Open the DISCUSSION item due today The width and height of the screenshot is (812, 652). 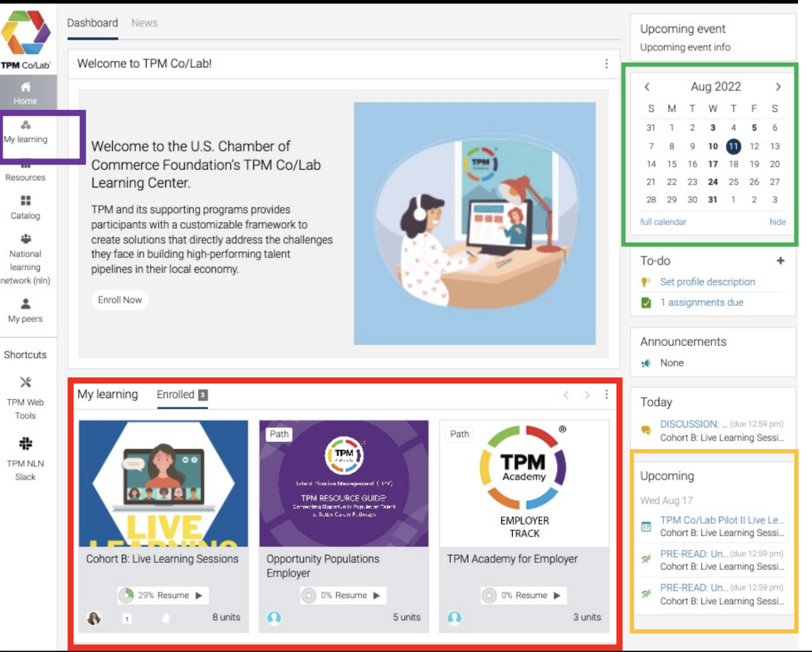coord(693,424)
